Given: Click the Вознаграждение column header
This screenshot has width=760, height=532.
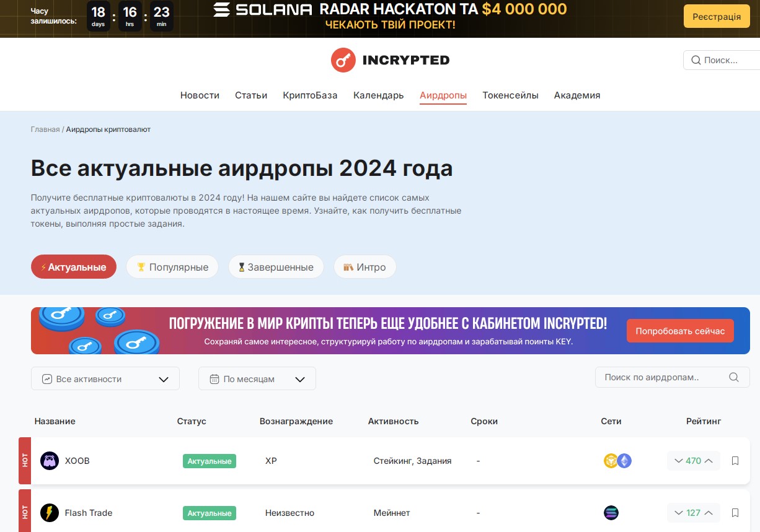Looking at the screenshot, I should 296,421.
